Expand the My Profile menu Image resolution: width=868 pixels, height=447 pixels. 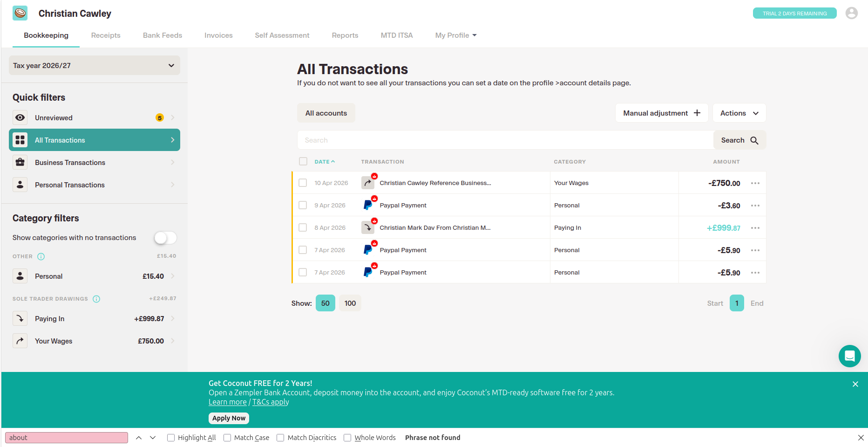[x=455, y=35]
